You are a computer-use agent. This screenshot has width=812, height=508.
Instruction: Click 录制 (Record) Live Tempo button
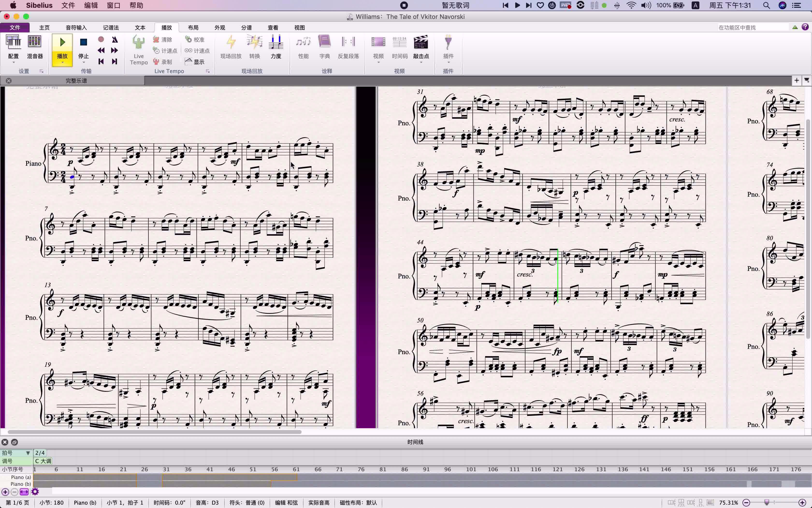pos(163,62)
